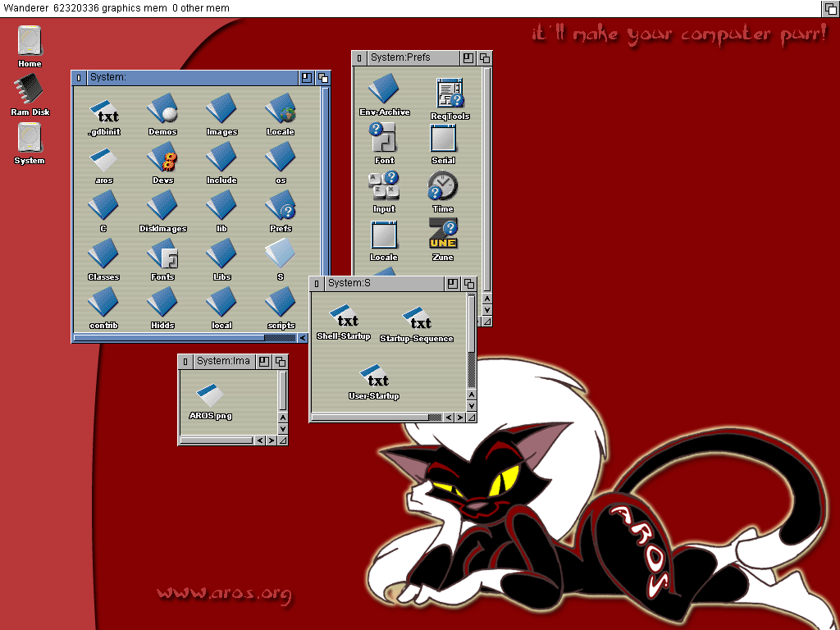Click System:Ima horizontal scrollbar thumb

[217, 441]
